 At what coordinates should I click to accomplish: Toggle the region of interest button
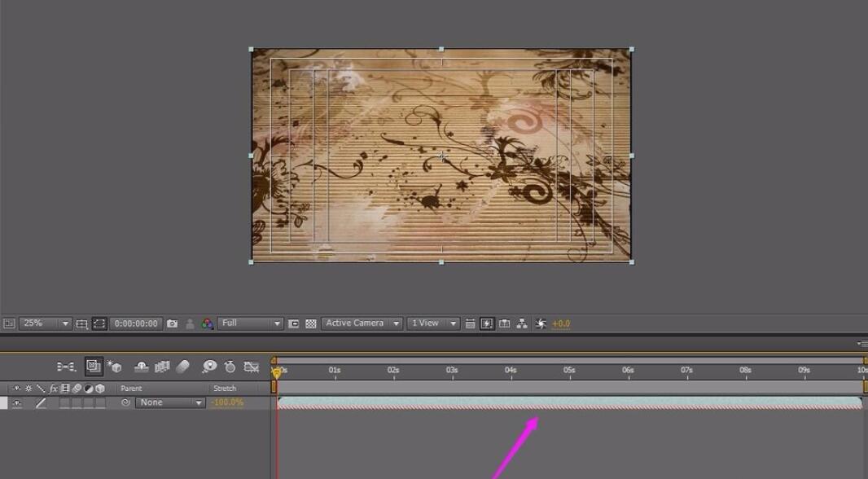pyautogui.click(x=294, y=323)
